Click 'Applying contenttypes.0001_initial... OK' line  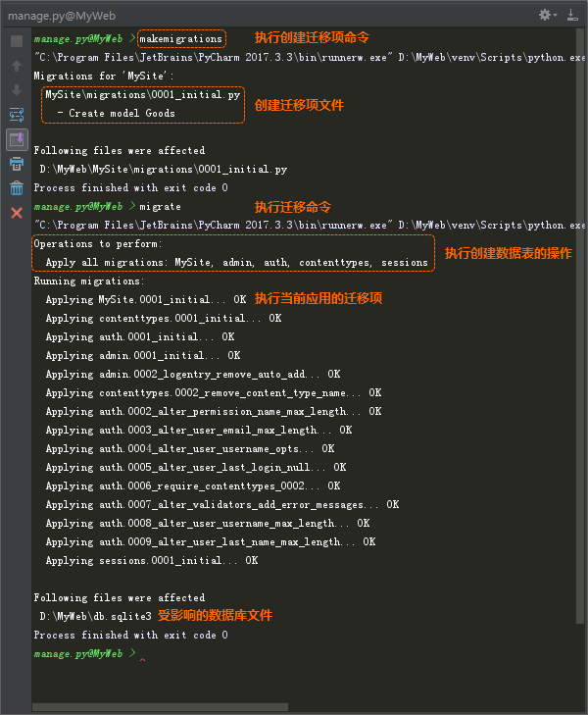tap(164, 319)
